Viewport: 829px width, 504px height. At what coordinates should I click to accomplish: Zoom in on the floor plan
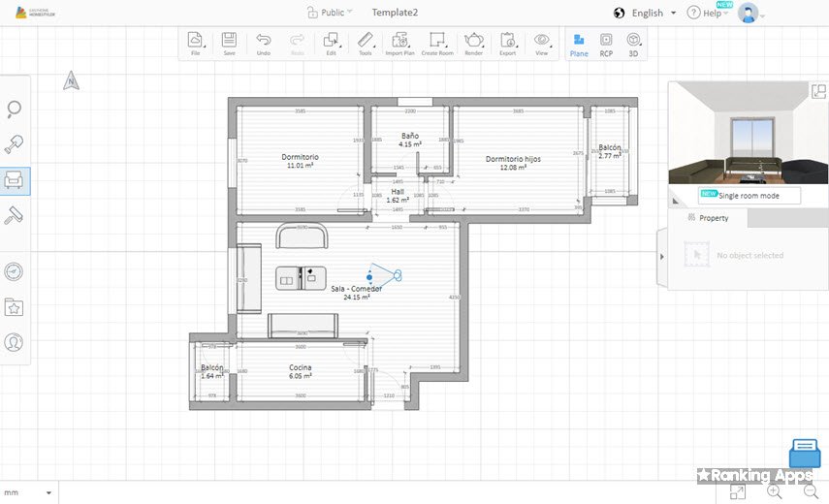(x=774, y=491)
